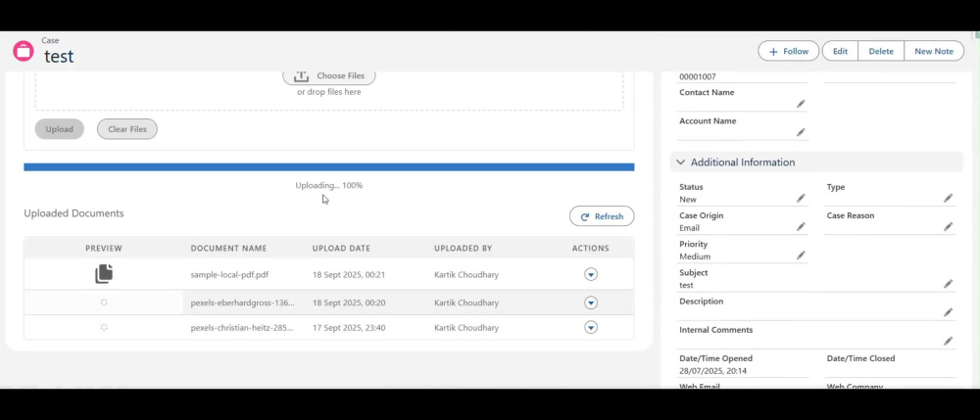This screenshot has width=980, height=420.
Task: Click the New Note button
Action: coord(934,51)
